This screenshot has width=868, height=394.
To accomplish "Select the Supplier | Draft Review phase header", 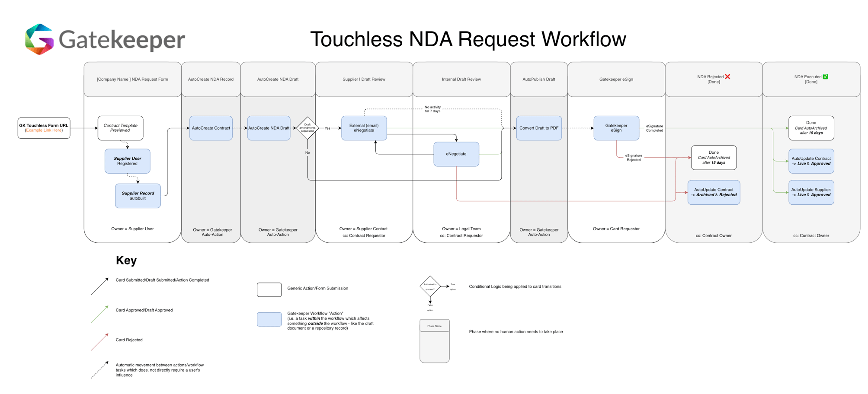I will [x=364, y=79].
